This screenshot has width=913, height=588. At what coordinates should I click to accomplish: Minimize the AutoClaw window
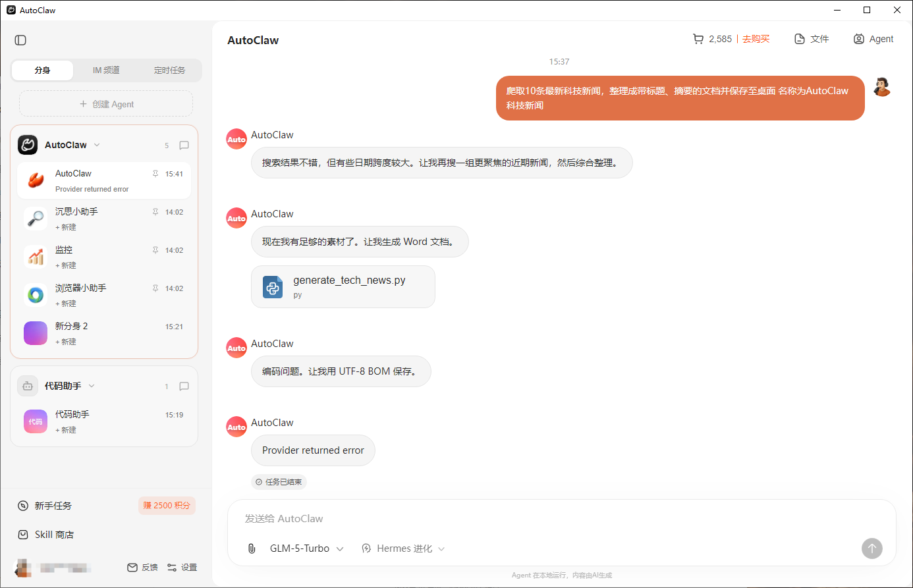837,10
